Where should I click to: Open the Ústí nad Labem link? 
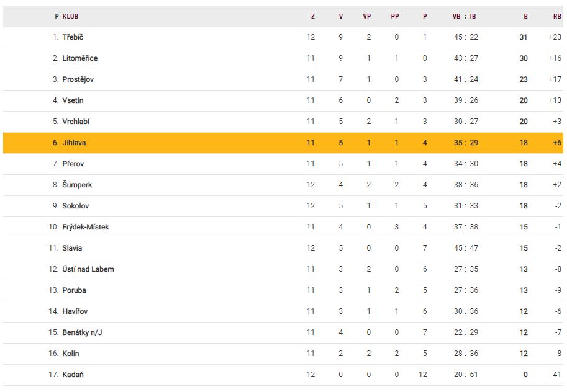tap(88, 269)
